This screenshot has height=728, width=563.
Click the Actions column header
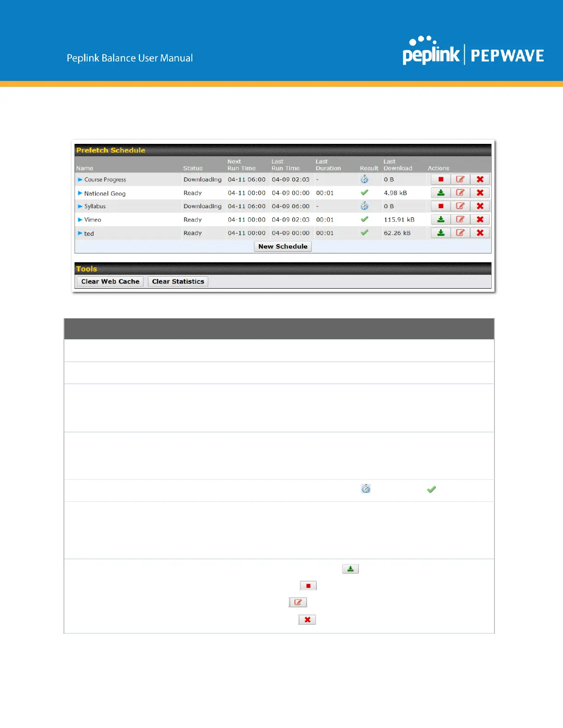click(x=438, y=168)
